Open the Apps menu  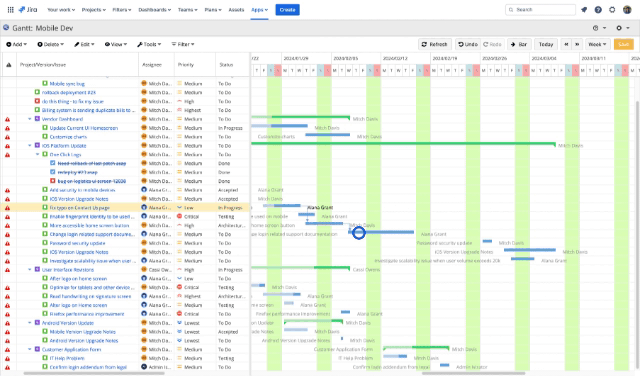pos(259,10)
